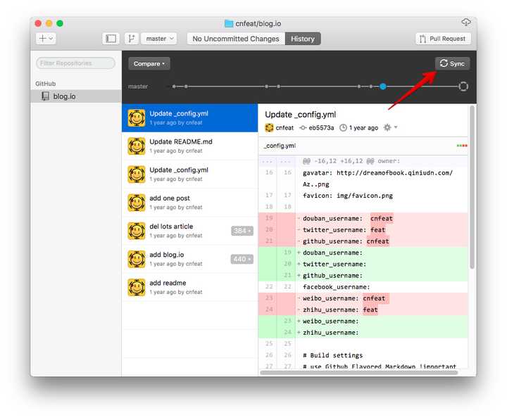The image size is (507, 420).
Task: Click the removed douban_username: cnfeat line
Action: (363, 219)
